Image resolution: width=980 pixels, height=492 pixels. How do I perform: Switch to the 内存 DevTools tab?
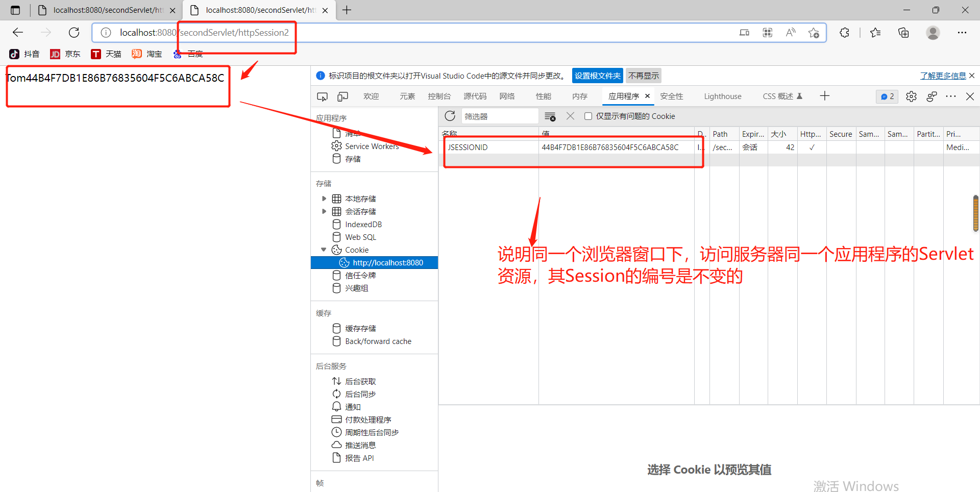coord(580,96)
